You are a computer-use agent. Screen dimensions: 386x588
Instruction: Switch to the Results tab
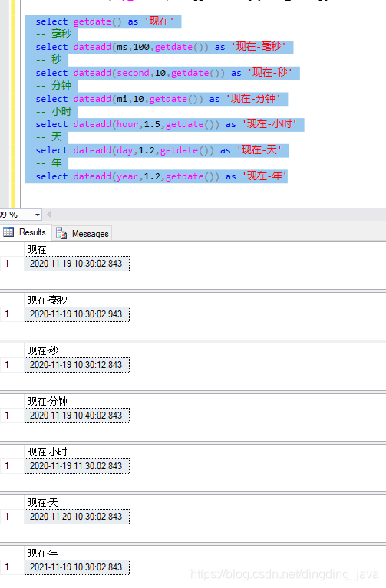(x=25, y=232)
